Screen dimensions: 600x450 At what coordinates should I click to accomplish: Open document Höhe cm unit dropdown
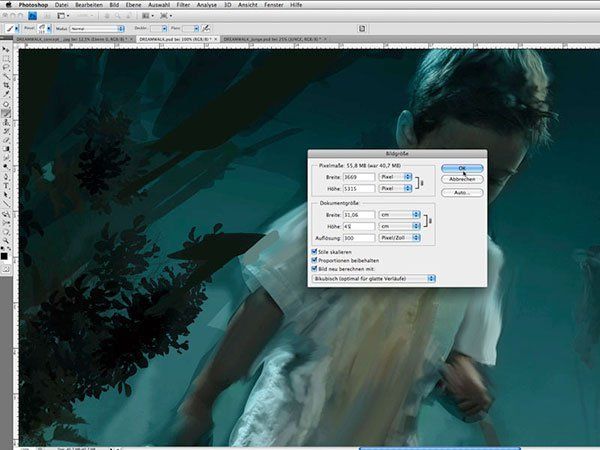coord(399,226)
